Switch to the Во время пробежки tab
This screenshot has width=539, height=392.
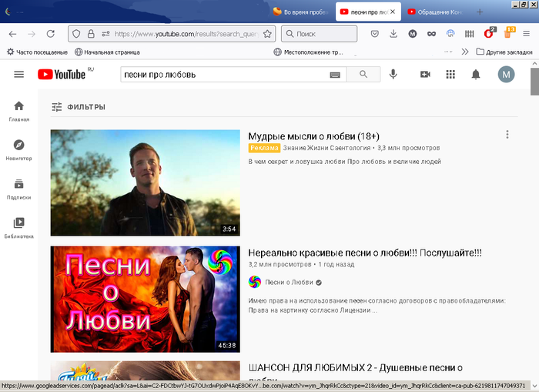pyautogui.click(x=302, y=12)
